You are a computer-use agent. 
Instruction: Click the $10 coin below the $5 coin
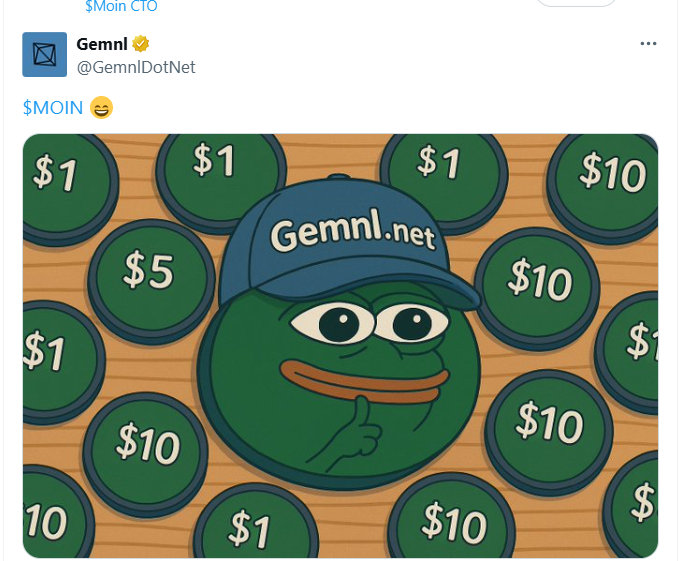point(146,454)
